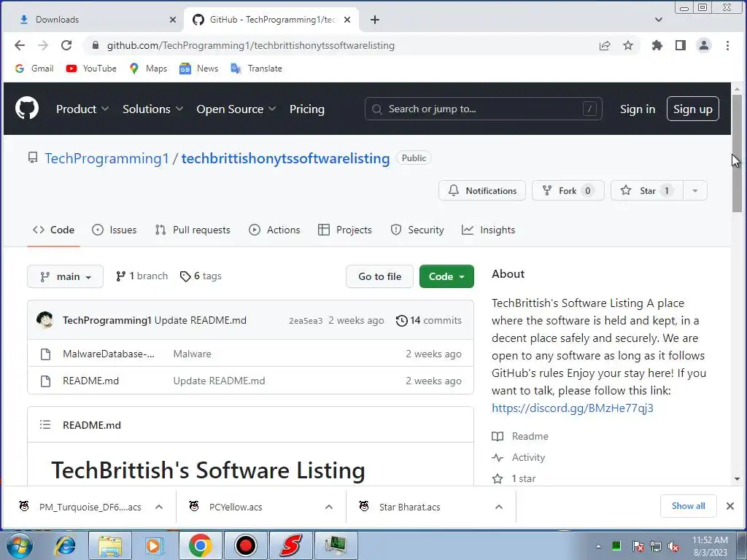This screenshot has height=560, width=747.
Task: Open the Projects tab
Action: (x=344, y=230)
